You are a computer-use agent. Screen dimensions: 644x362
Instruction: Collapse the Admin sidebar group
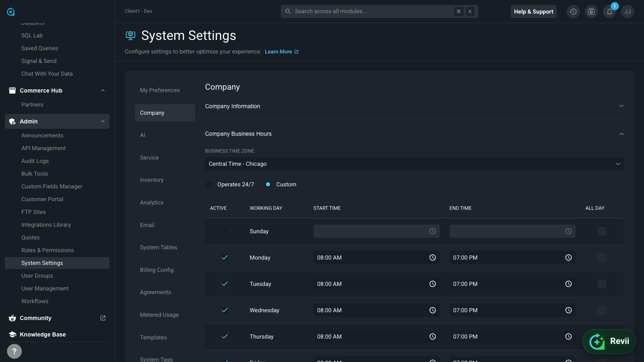click(103, 121)
